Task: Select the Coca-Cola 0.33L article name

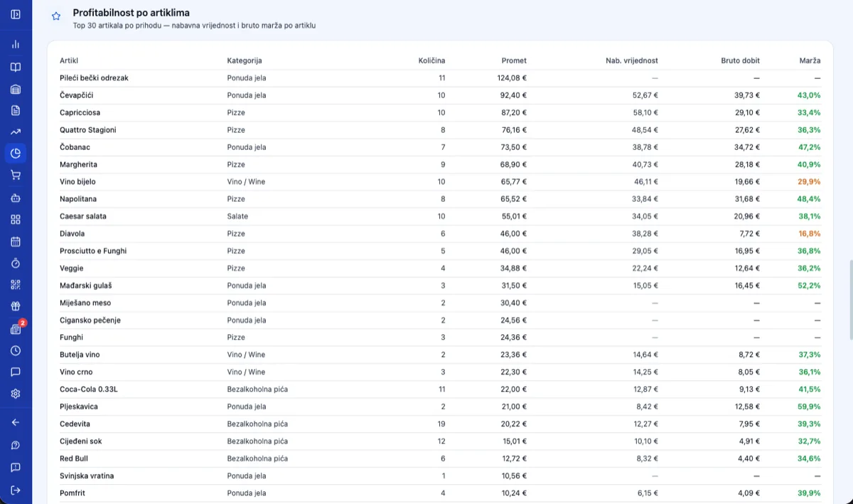Action: pos(89,389)
